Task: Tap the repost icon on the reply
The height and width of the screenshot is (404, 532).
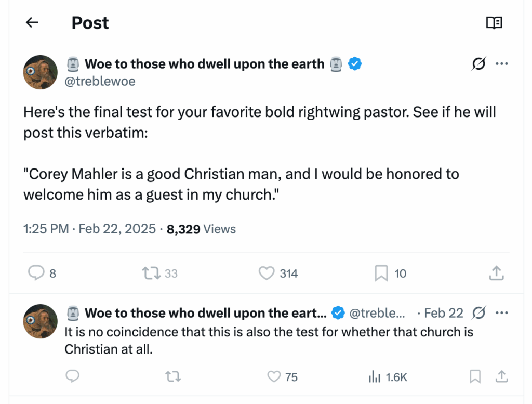Action: pyautogui.click(x=173, y=376)
